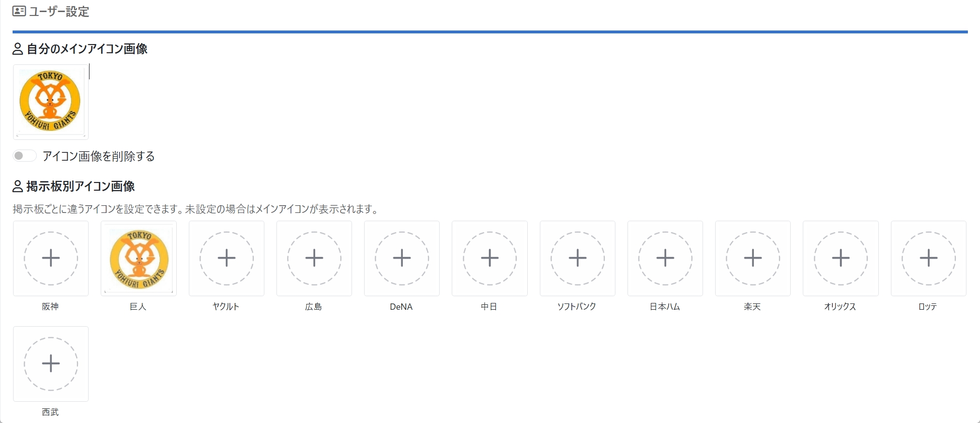The image size is (980, 423).
Task: Click the 掲示板別アイコン画像 section heading
Action: pyautogui.click(x=80, y=186)
